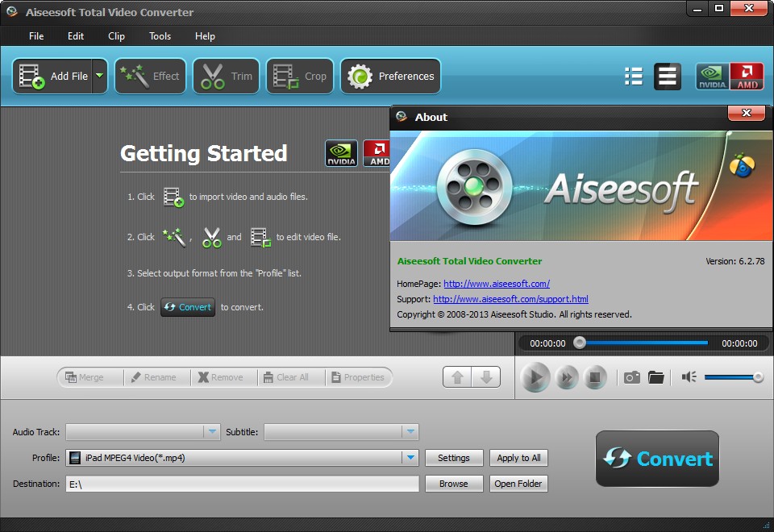Browse for a destination folder

coord(454,484)
